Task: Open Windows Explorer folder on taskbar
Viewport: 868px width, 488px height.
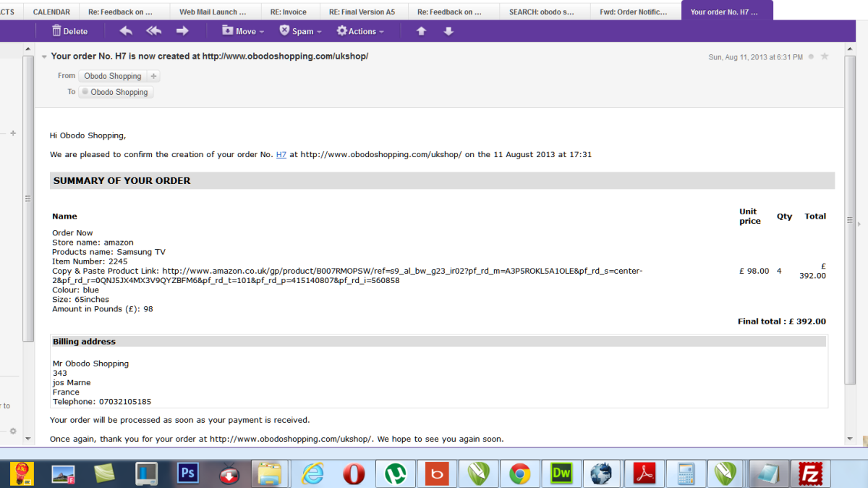Action: coord(271,474)
